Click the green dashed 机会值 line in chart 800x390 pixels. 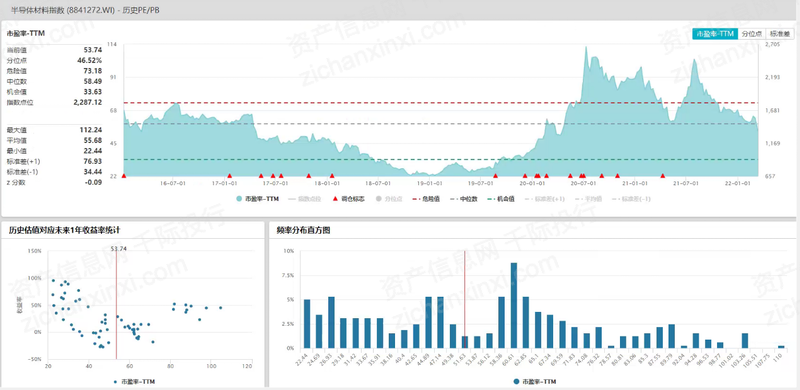441,159
